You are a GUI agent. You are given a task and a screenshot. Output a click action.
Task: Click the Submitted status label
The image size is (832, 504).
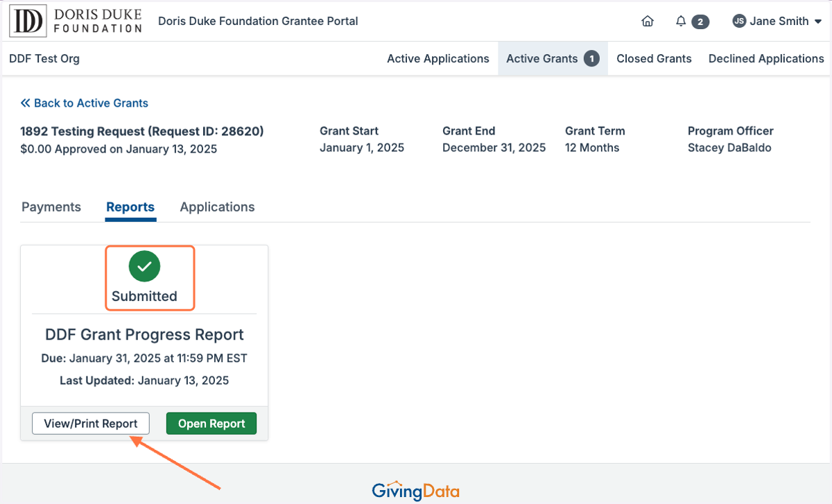pyautogui.click(x=144, y=296)
